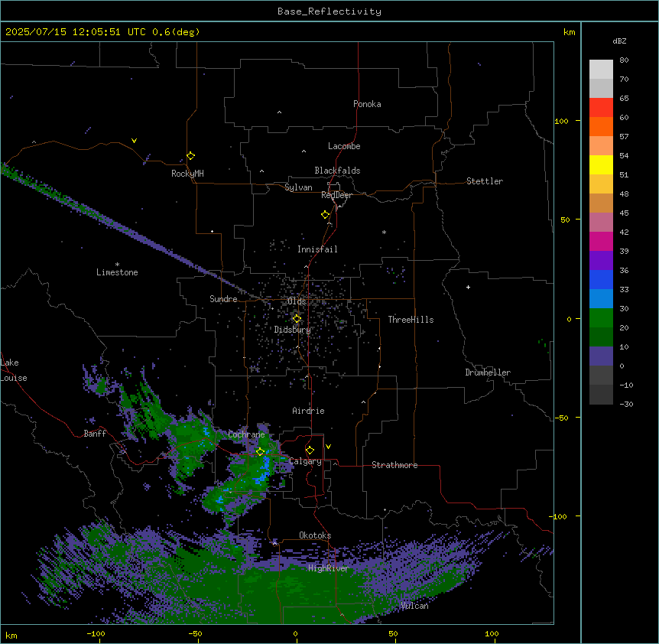659x644 pixels.
Task: Click the Lake Louise label at the left edge
Action: [x=14, y=370]
